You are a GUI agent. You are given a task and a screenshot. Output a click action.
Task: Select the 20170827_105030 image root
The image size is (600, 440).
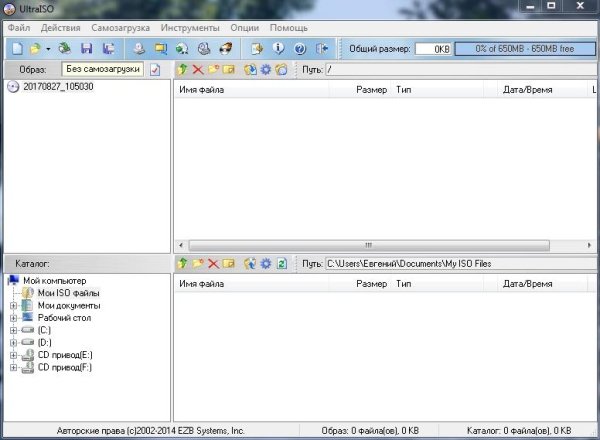58,86
